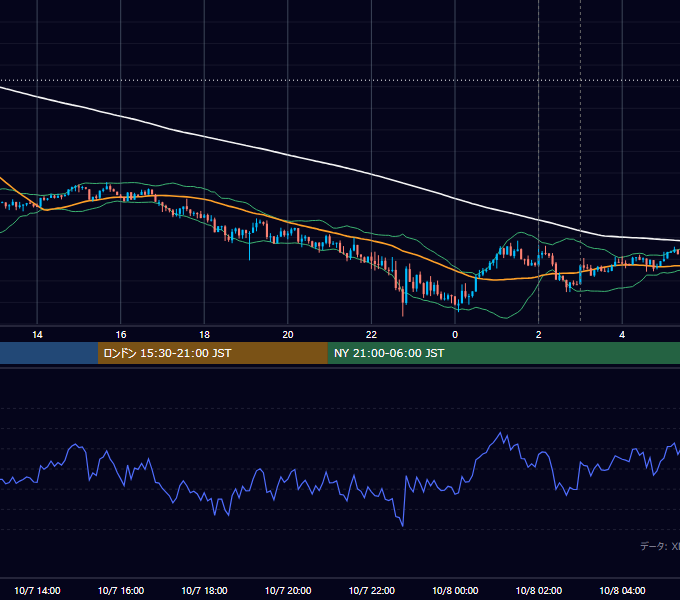
Task: Click hour label 20 on price chart axis
Action: (288, 335)
